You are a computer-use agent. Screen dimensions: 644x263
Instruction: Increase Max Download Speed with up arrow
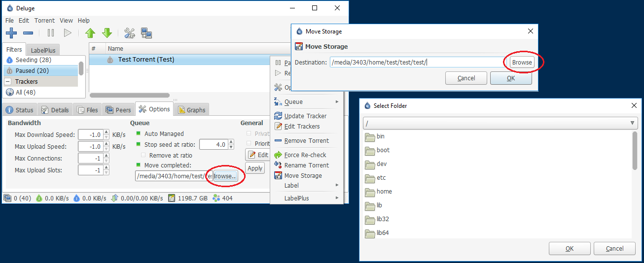[106, 132]
